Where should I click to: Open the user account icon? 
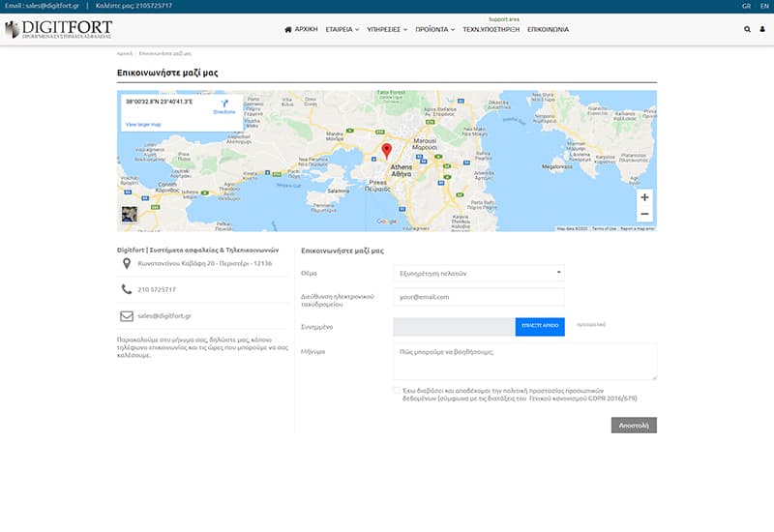[x=762, y=29]
